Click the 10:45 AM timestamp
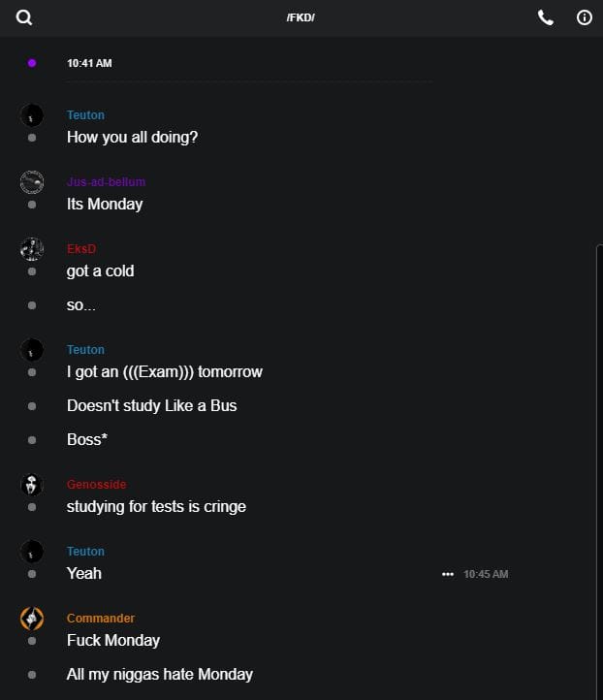Image resolution: width=603 pixels, height=700 pixels. tap(486, 574)
